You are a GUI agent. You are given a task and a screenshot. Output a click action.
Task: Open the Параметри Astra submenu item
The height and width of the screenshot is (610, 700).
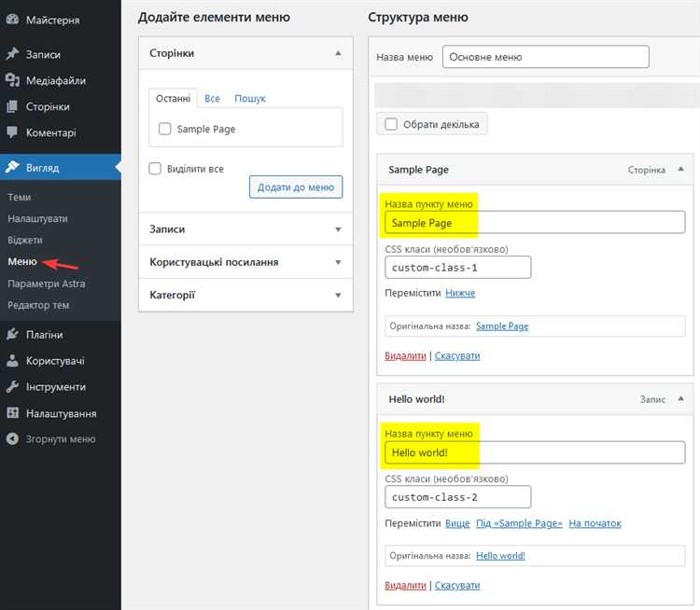(x=47, y=284)
